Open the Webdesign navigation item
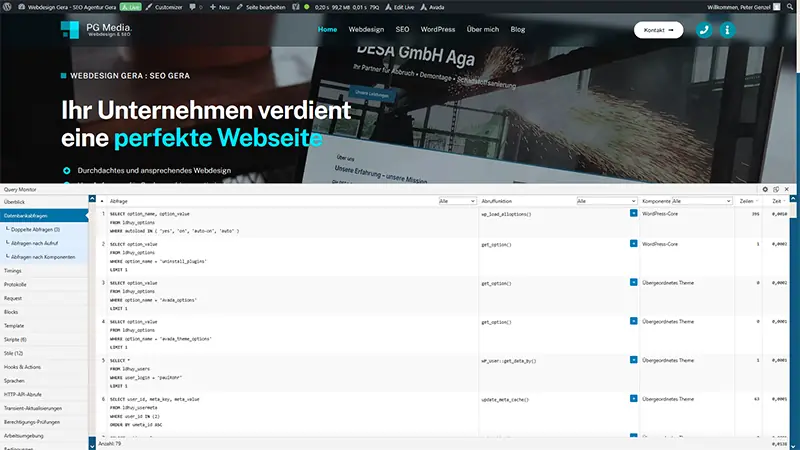800x450 pixels. (366, 30)
